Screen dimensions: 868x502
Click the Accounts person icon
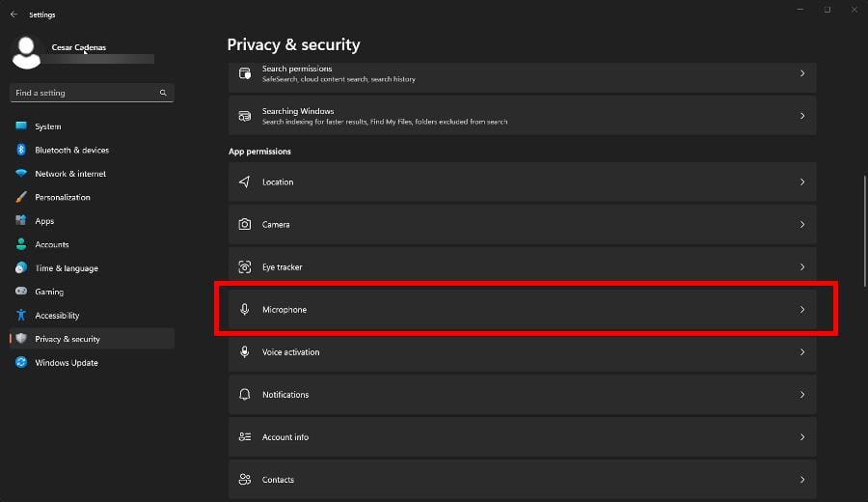pyautogui.click(x=21, y=244)
